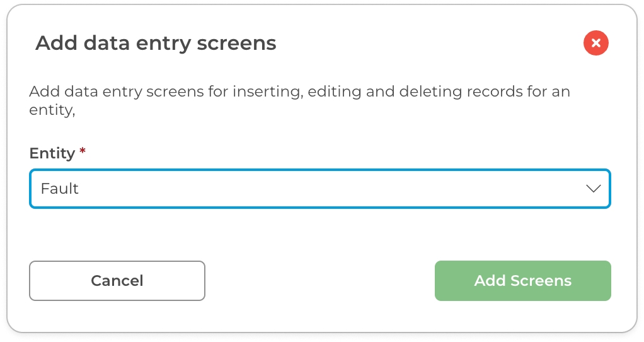The image size is (644, 342).
Task: Click the word 'Cancel' on the outlined button
Action: [x=117, y=281]
